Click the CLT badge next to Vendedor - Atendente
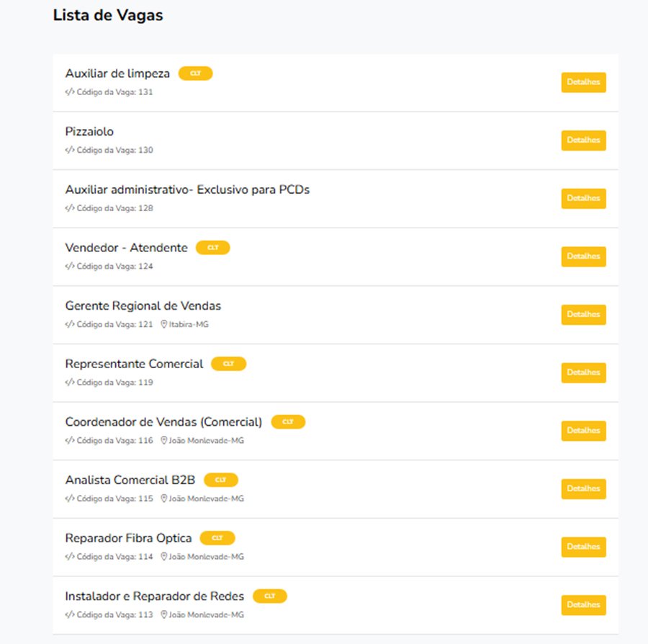 [x=213, y=248]
